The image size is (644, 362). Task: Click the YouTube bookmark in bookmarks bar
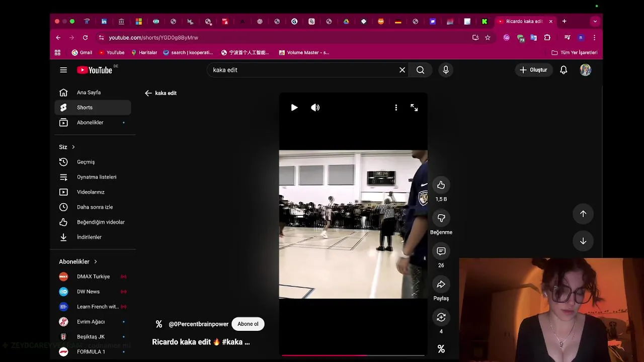(112, 52)
